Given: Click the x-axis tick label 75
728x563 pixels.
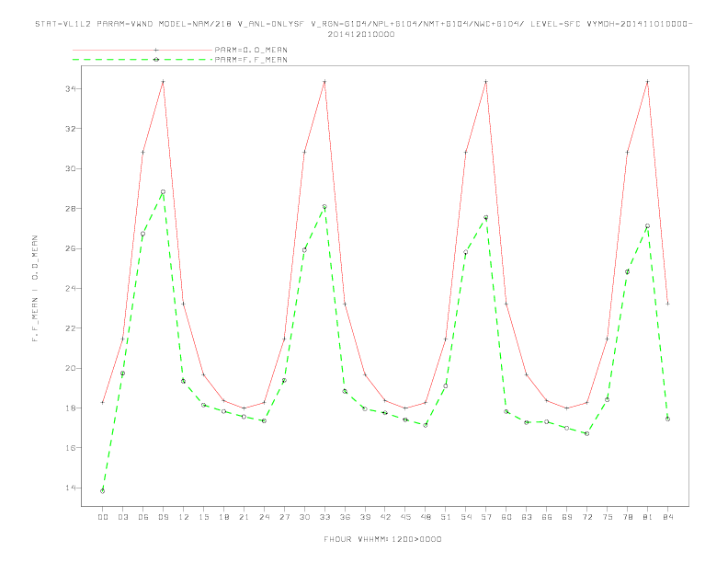Looking at the screenshot, I should (608, 517).
